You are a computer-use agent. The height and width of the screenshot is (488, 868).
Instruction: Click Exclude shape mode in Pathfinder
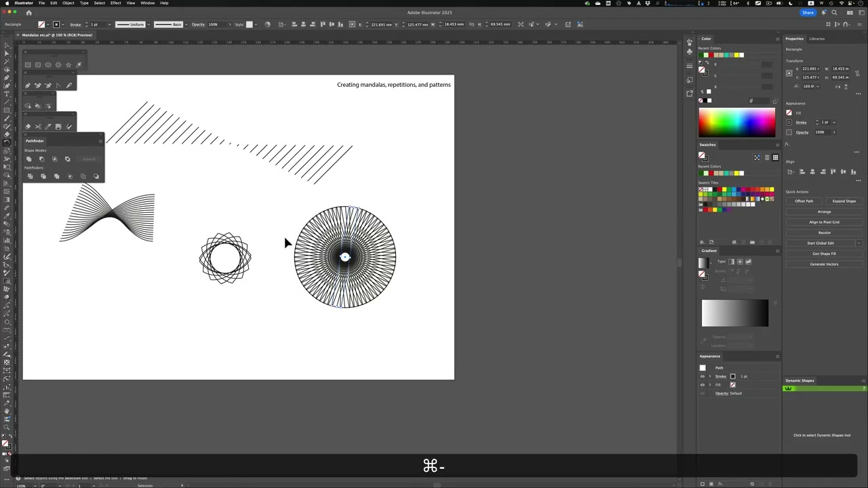click(x=67, y=159)
